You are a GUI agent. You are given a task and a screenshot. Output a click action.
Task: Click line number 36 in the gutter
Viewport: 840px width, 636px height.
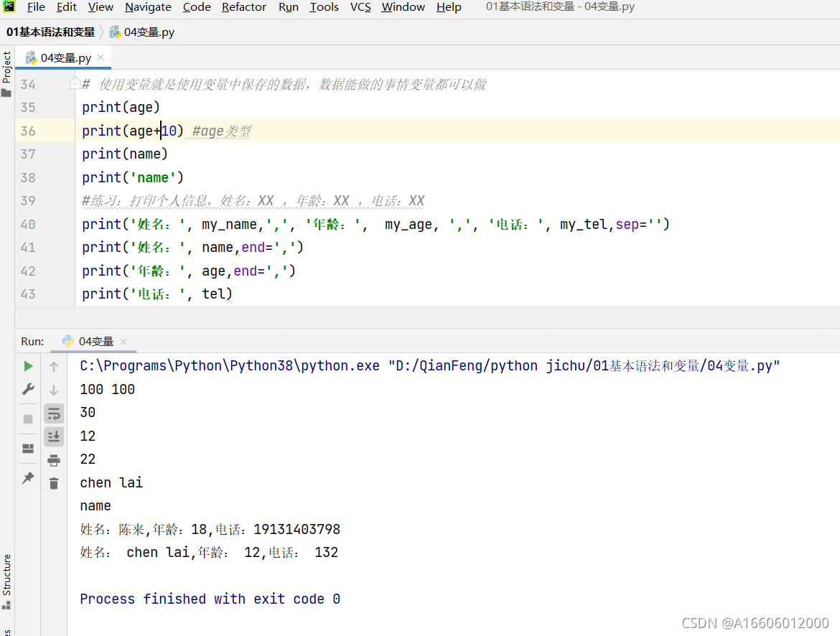(x=28, y=131)
